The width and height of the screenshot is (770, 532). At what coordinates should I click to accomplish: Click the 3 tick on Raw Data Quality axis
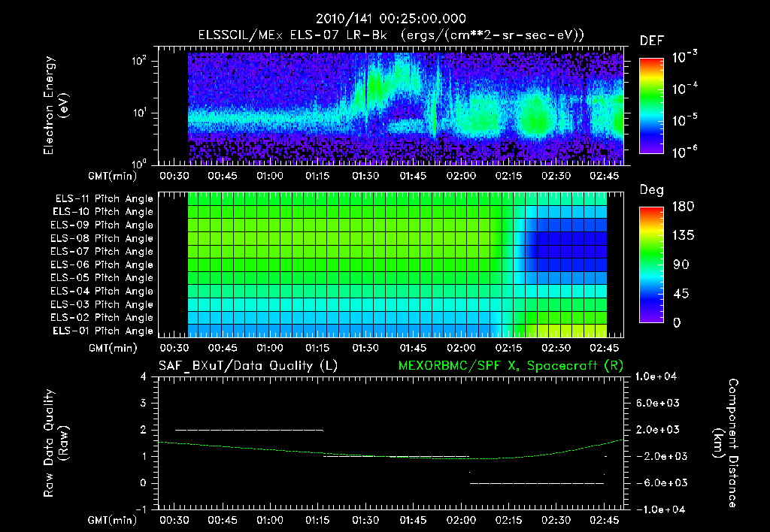[x=144, y=404]
